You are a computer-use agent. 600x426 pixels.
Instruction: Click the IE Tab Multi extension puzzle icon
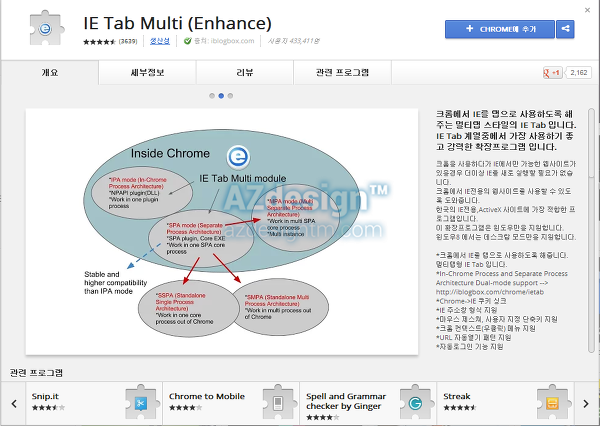tap(47, 28)
